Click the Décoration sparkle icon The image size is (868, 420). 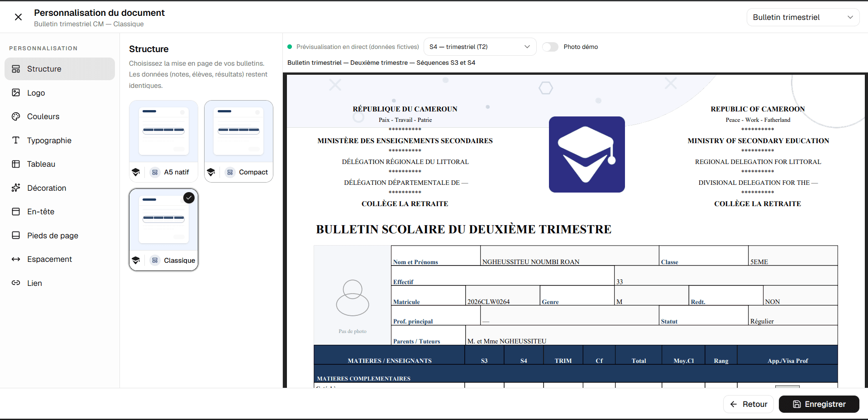[x=16, y=188]
